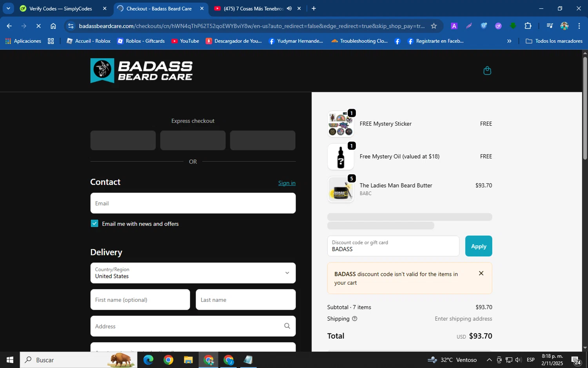
Task: Click the Badass Beard Care logo
Action: (x=142, y=71)
